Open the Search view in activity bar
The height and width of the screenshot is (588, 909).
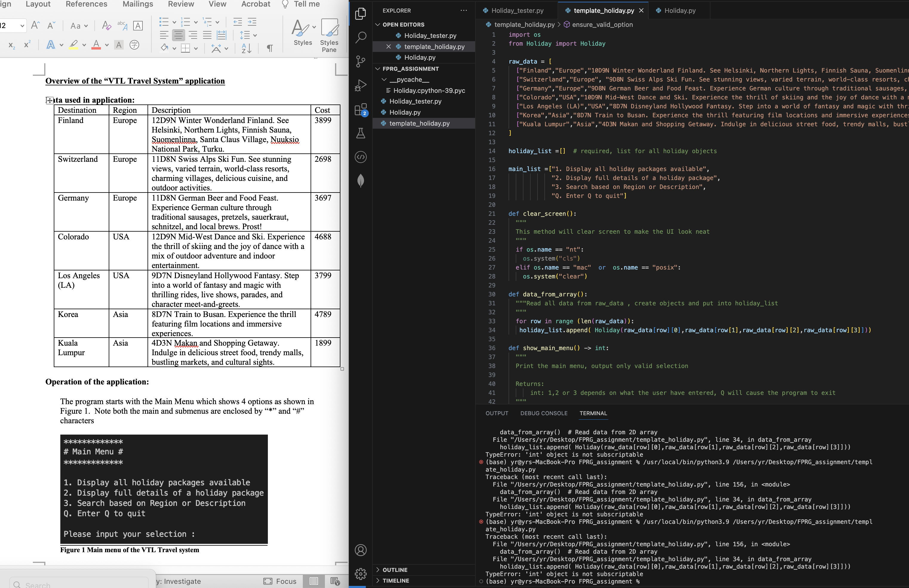360,37
